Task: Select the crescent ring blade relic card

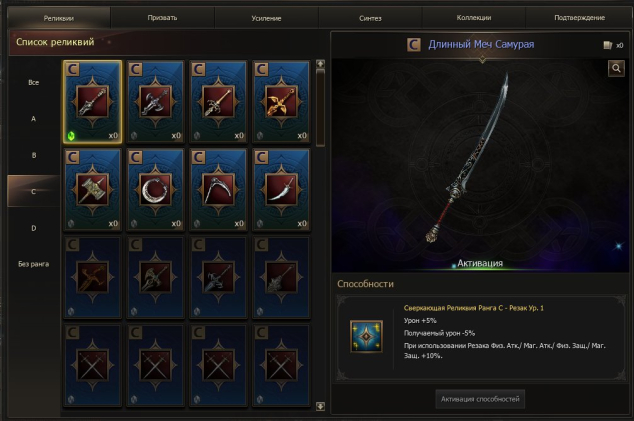Action: [x=156, y=189]
